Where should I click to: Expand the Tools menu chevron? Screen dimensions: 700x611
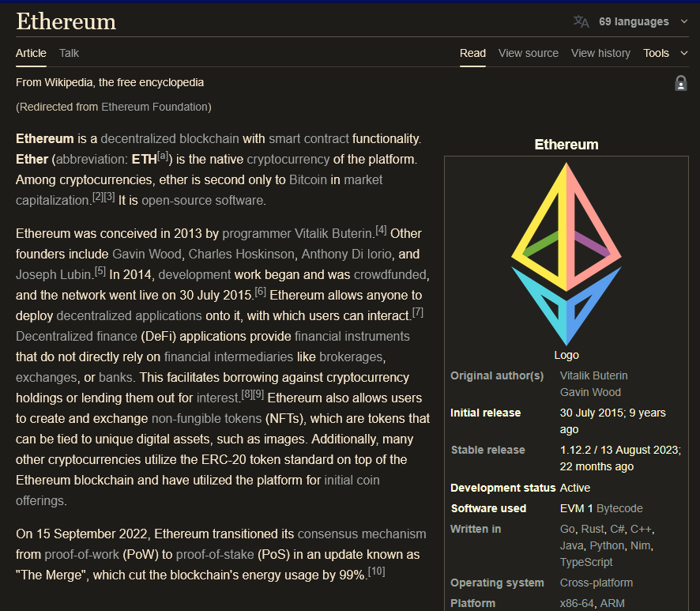(x=684, y=53)
